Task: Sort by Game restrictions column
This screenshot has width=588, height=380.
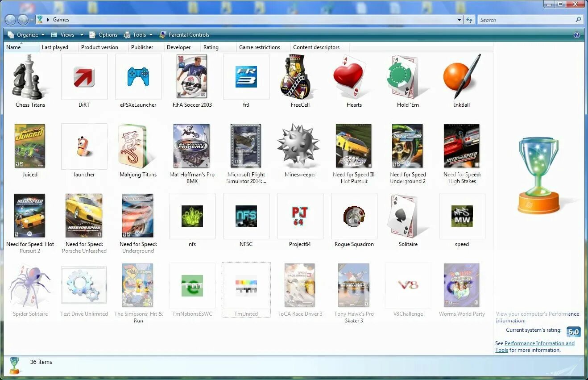Action: click(263, 47)
